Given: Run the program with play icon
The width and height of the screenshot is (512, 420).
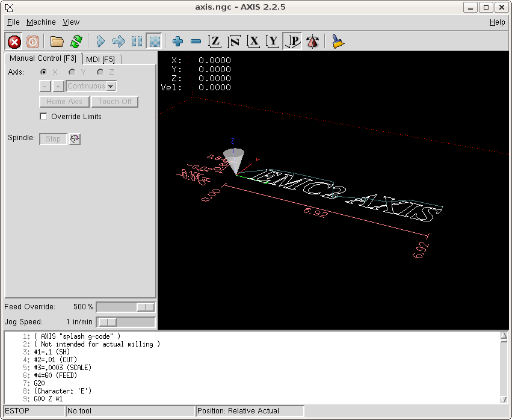Looking at the screenshot, I should [101, 42].
